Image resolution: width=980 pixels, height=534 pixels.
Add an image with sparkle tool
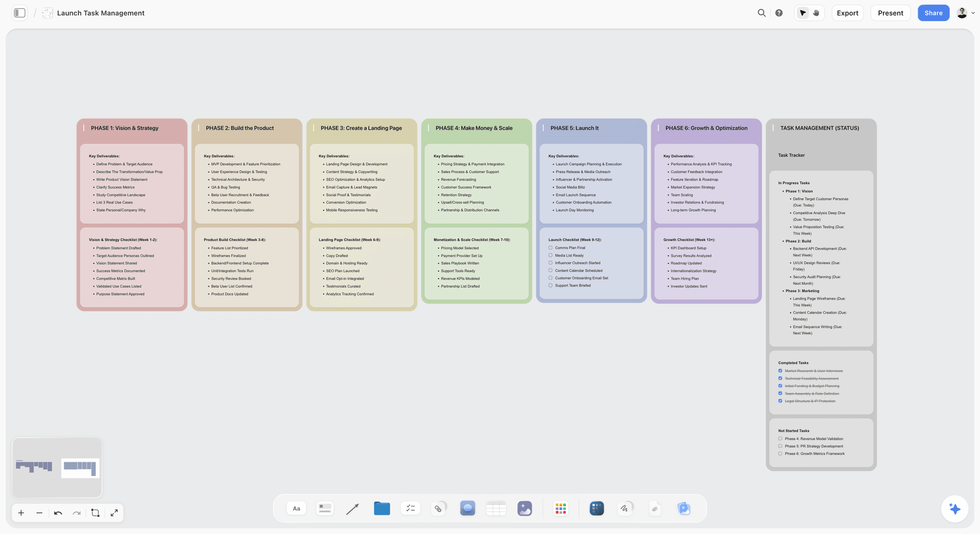pos(524,508)
